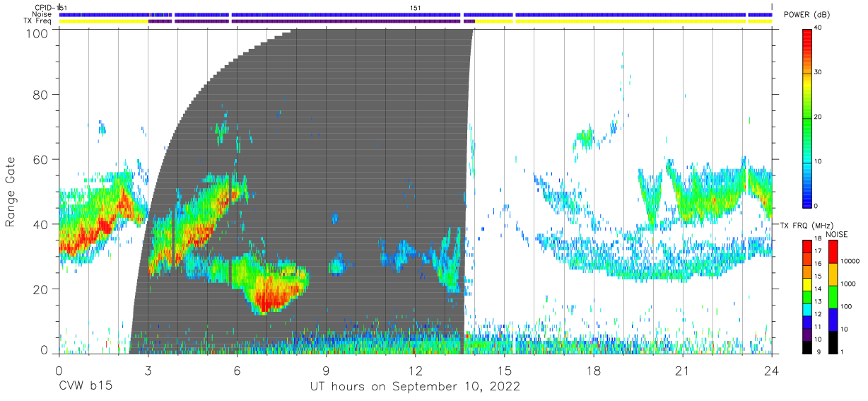Viewport: 868px width, 401px height.
Task: Click the "CVW b15" station label
Action: coord(85,387)
